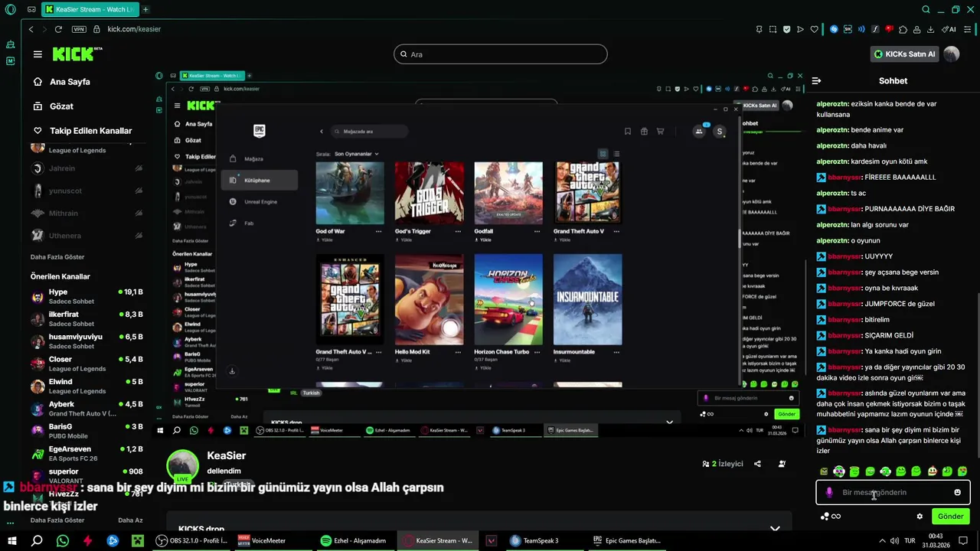
Task: Open the user profile avatar on Kick
Action: point(952,54)
